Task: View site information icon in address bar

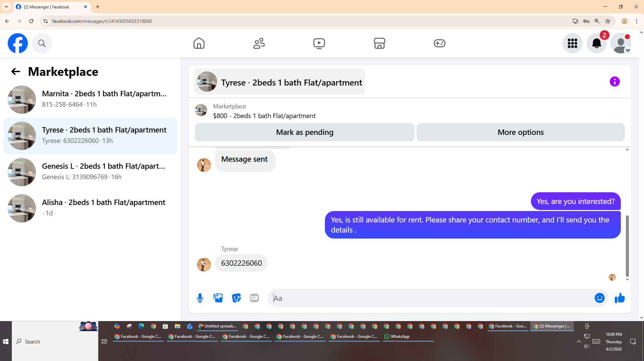Action: (46, 21)
